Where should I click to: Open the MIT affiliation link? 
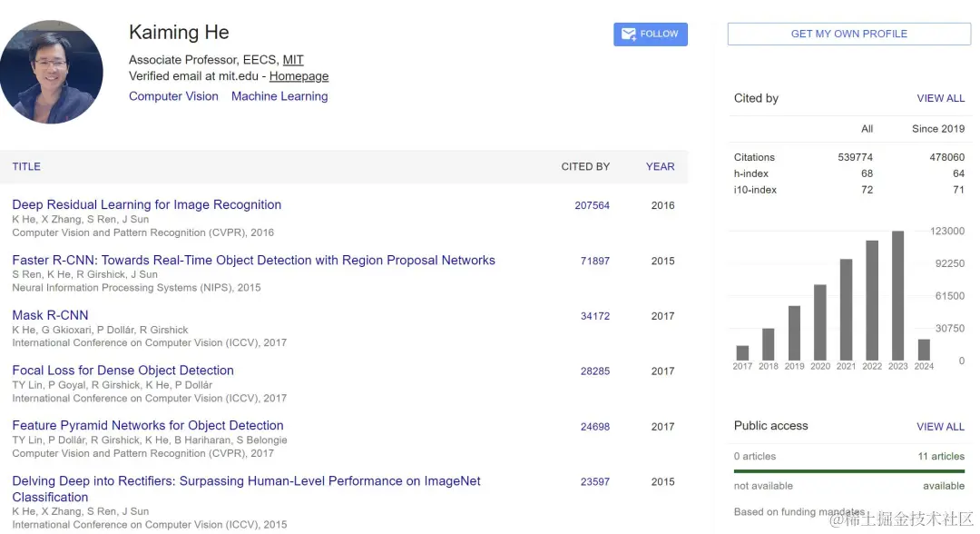pos(293,60)
